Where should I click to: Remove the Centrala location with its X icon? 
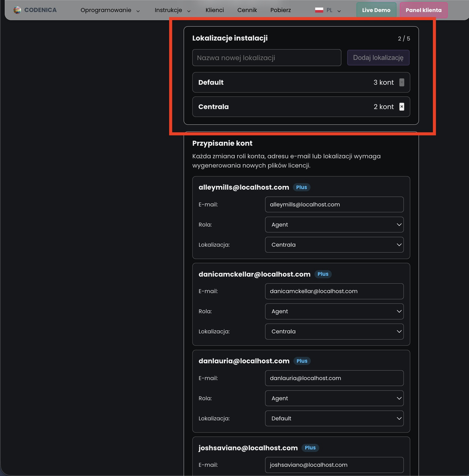(401, 107)
